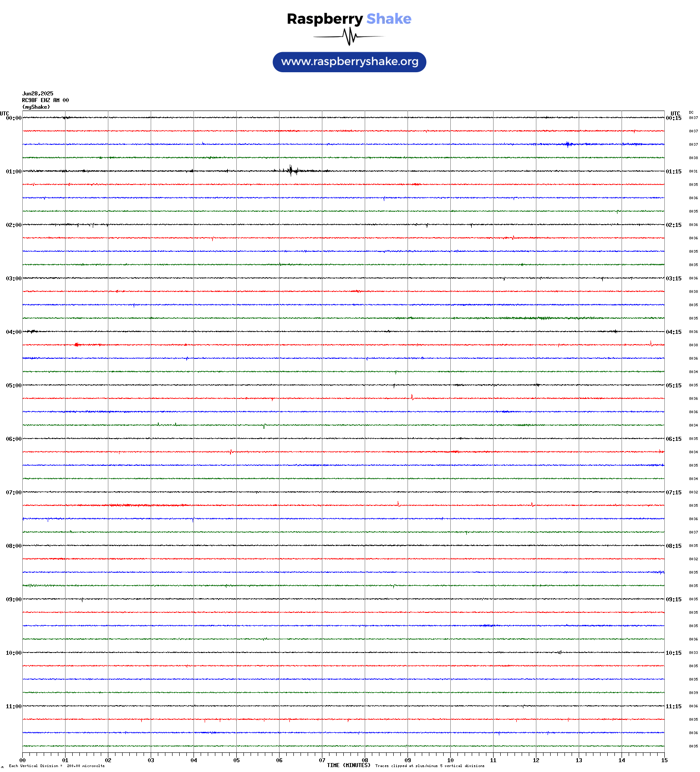Click the 06:00 hour label on the left
This screenshot has height=772, width=700.
[x=13, y=439]
